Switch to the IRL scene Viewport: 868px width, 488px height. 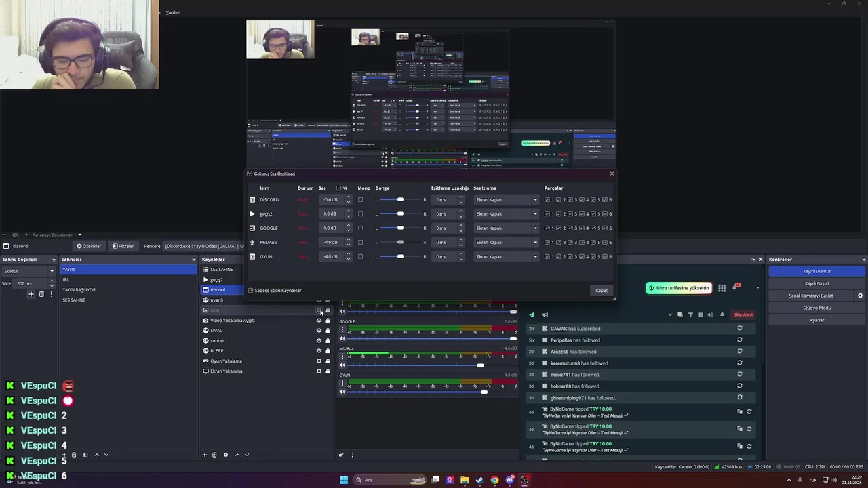128,280
